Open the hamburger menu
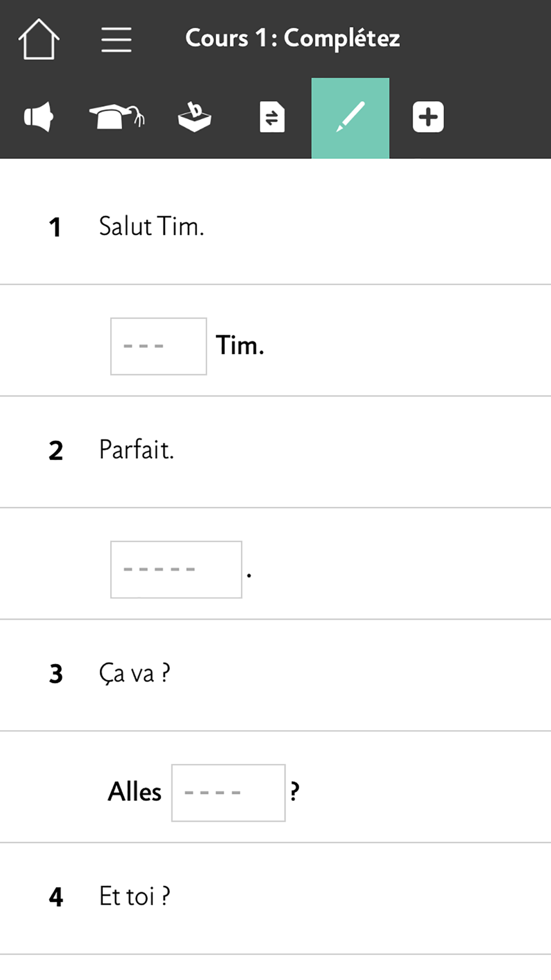 point(116,40)
